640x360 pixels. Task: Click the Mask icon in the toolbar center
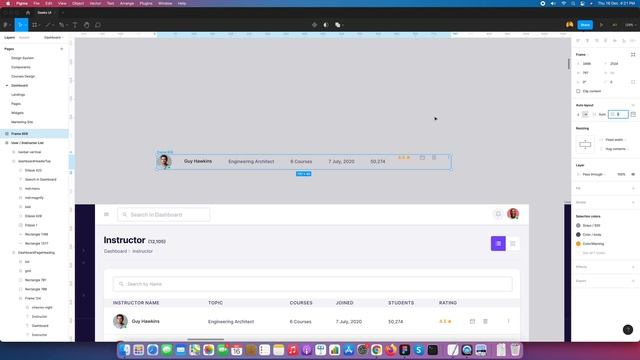(326, 25)
